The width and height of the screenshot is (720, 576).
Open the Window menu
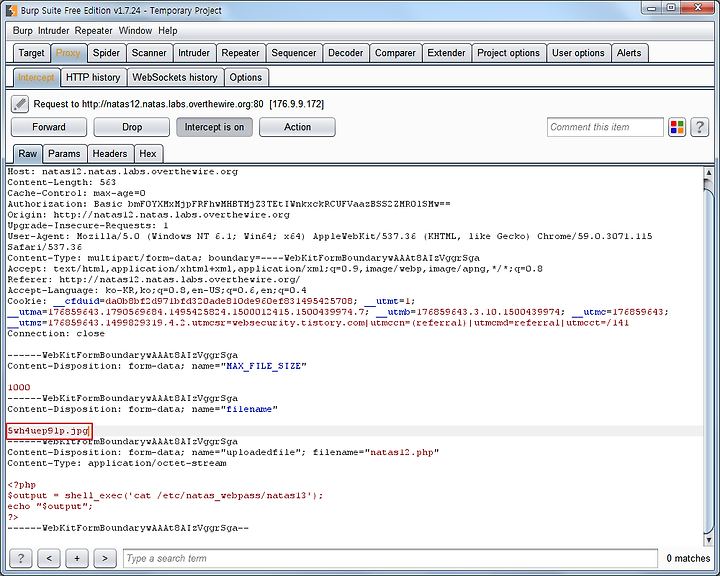point(135,31)
